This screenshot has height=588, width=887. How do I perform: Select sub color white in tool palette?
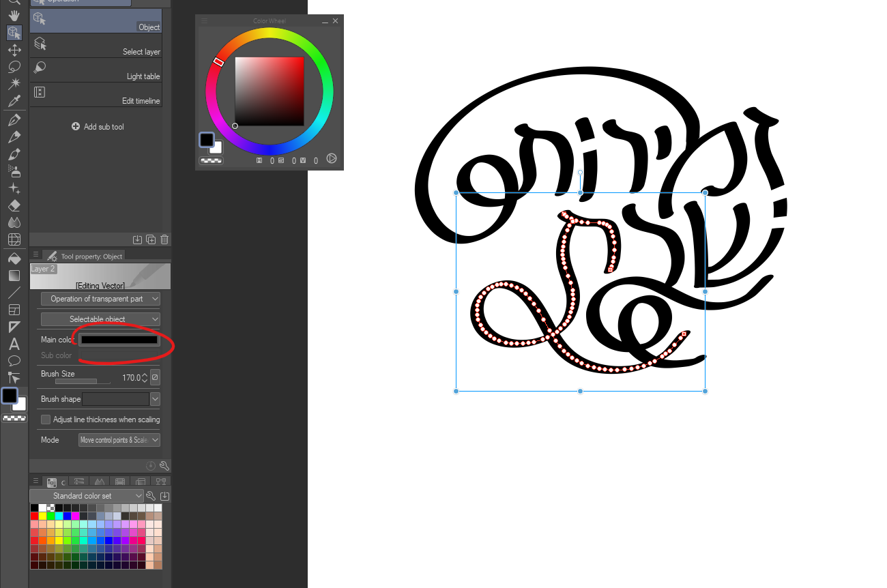[20, 404]
